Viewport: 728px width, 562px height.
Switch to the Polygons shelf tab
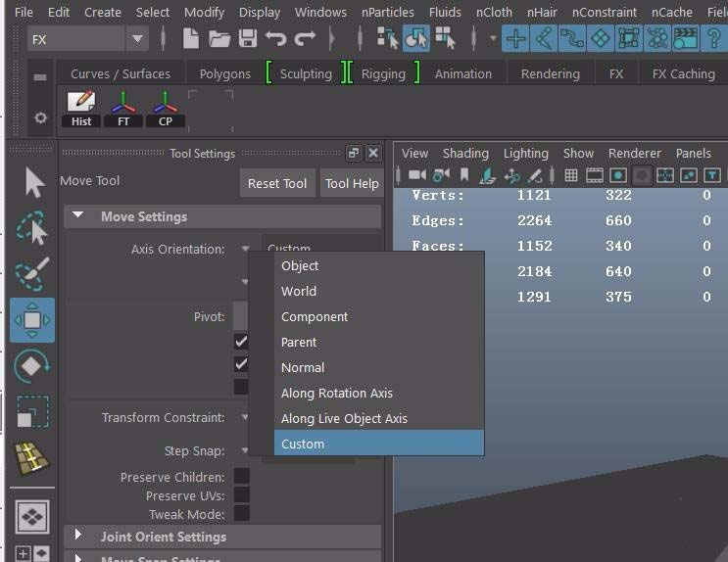coord(225,73)
